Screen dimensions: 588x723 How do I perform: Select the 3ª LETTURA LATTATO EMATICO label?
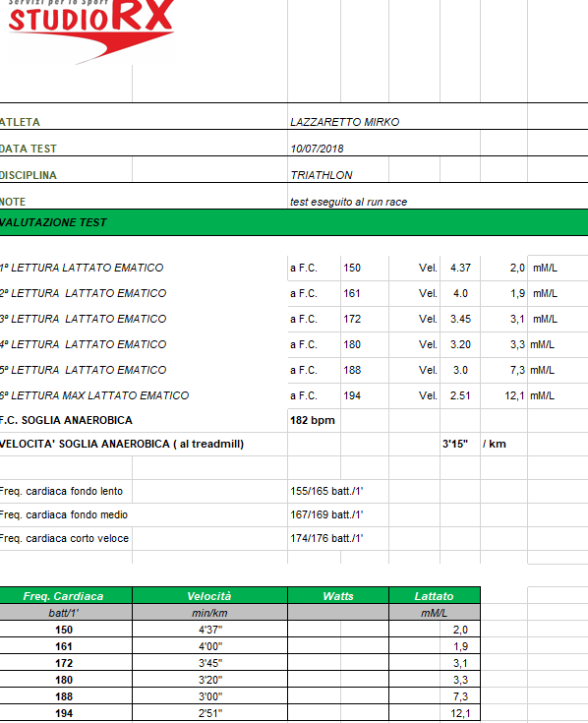click(x=83, y=319)
